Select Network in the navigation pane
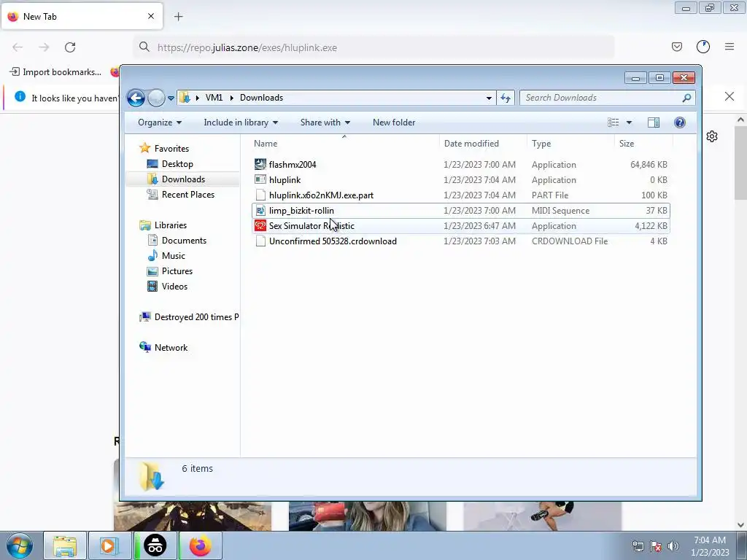 171,348
